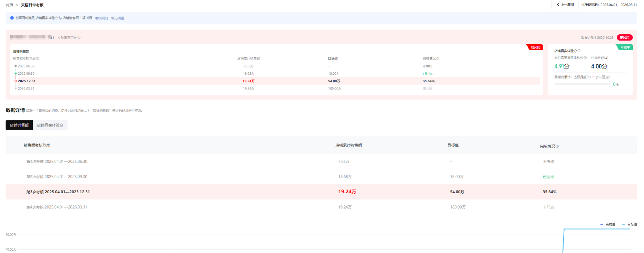
Task: Toggle 目标值 series in chart legend
Action: click(629, 224)
